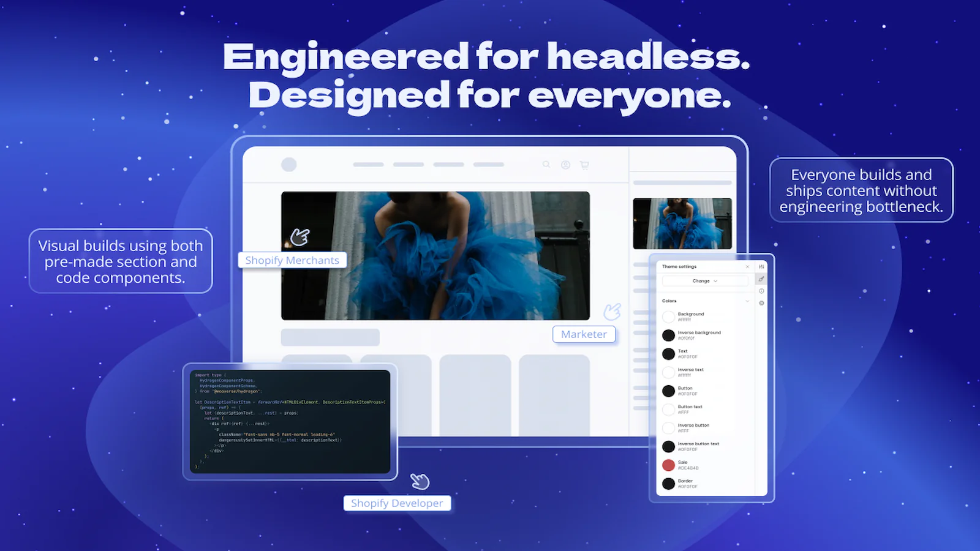Image resolution: width=980 pixels, height=551 pixels.
Task: Click the circular store logo in the header
Action: pos(288,163)
